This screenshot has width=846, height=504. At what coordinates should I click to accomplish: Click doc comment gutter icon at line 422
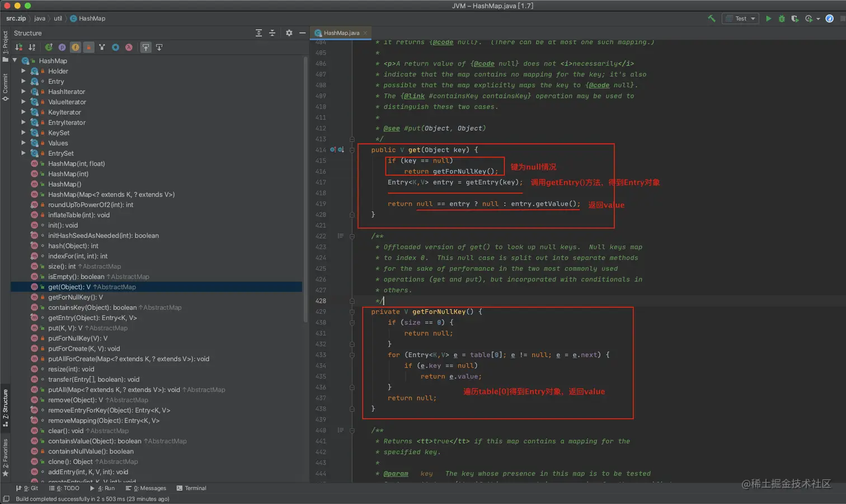click(x=340, y=236)
